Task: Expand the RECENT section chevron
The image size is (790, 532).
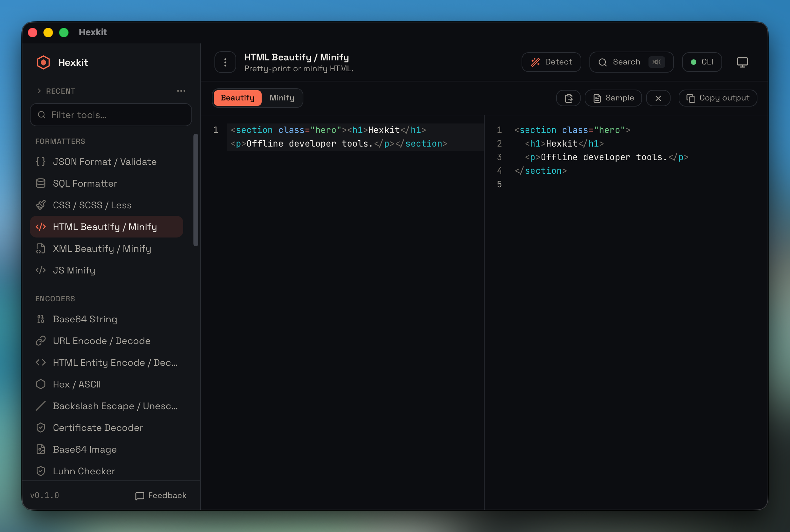Action: pyautogui.click(x=39, y=91)
